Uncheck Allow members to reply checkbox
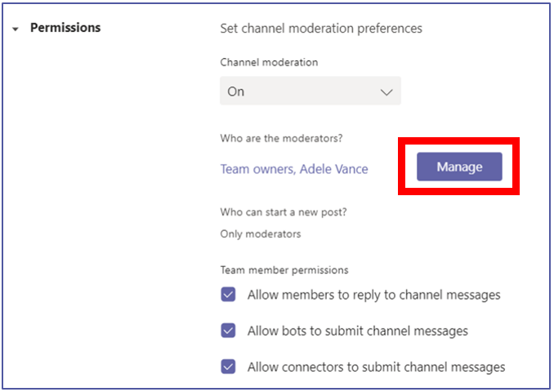554x392 pixels. 228,294
